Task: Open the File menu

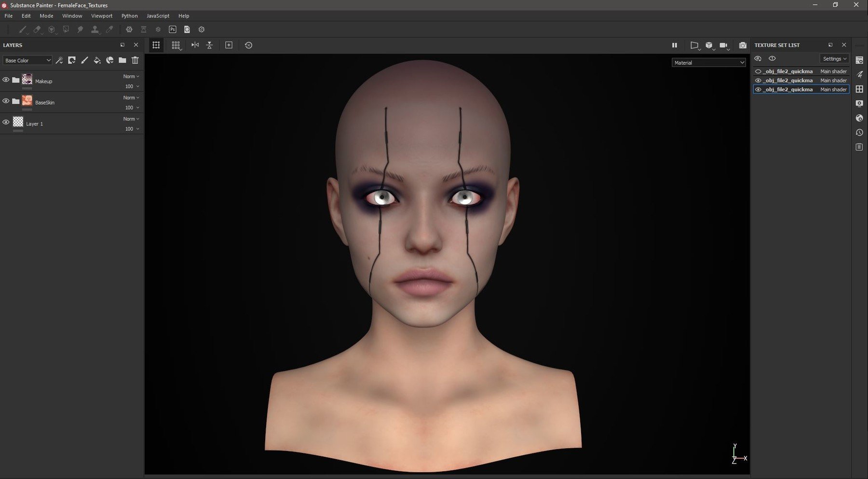Action: click(x=9, y=16)
